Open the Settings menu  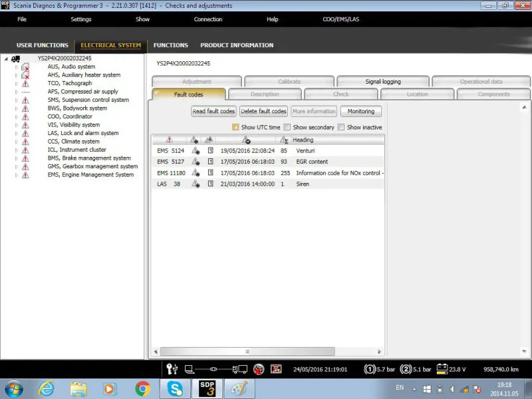(x=80, y=19)
